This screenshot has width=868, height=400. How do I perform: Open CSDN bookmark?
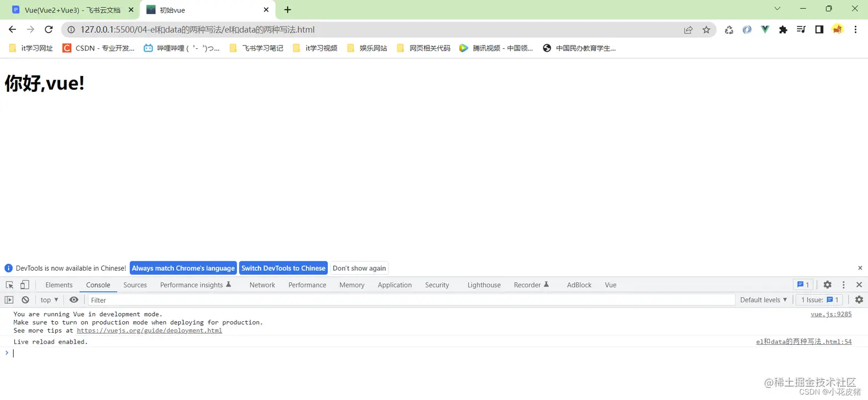[x=98, y=48]
